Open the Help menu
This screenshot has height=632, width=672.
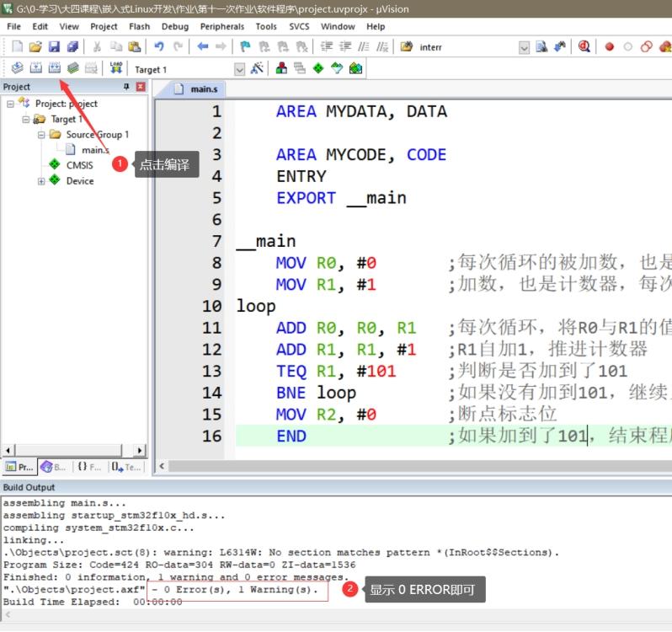(376, 26)
